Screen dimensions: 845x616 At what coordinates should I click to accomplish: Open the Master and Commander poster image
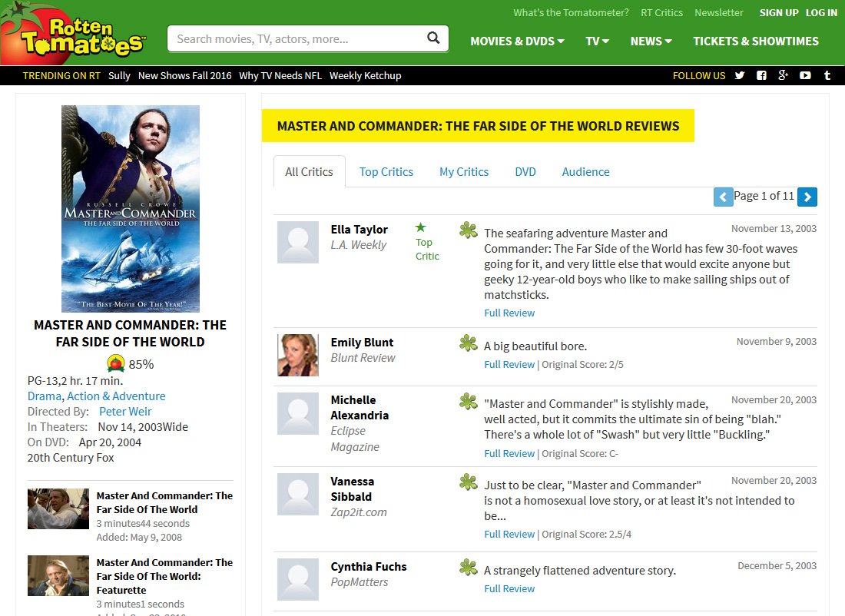click(x=131, y=209)
